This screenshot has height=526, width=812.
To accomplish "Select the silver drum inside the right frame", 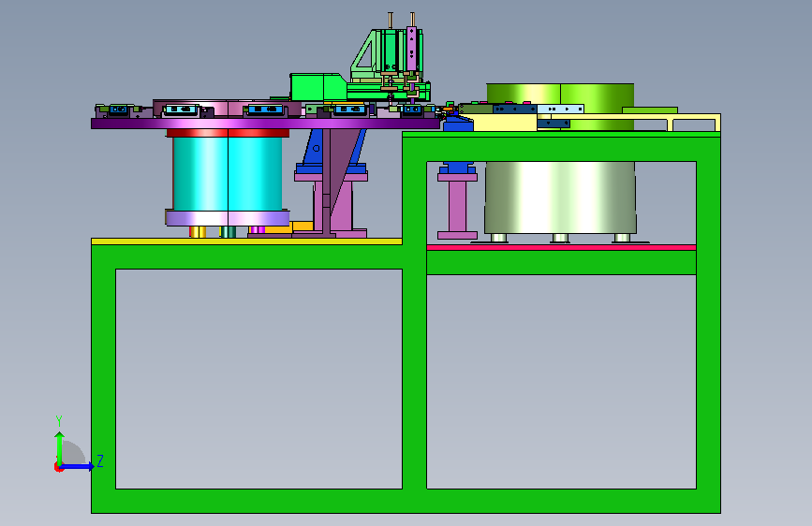I will 560,197.
